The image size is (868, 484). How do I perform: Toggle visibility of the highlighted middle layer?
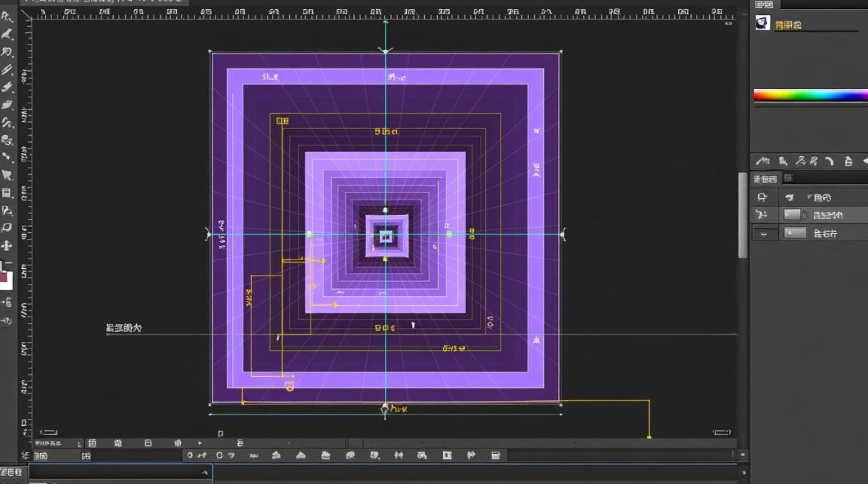[x=763, y=216]
